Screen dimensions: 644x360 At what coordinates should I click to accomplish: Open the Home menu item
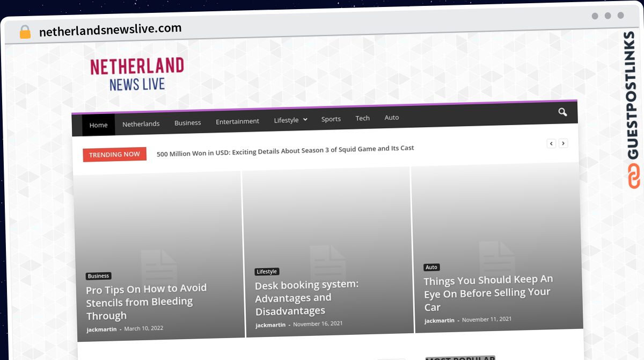pyautogui.click(x=98, y=125)
